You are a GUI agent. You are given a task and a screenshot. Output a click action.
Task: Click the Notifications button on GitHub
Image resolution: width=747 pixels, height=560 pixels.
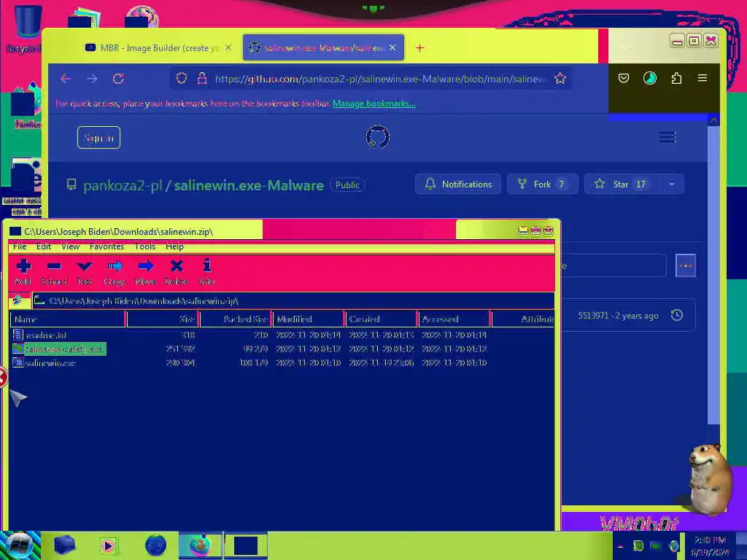point(458,184)
